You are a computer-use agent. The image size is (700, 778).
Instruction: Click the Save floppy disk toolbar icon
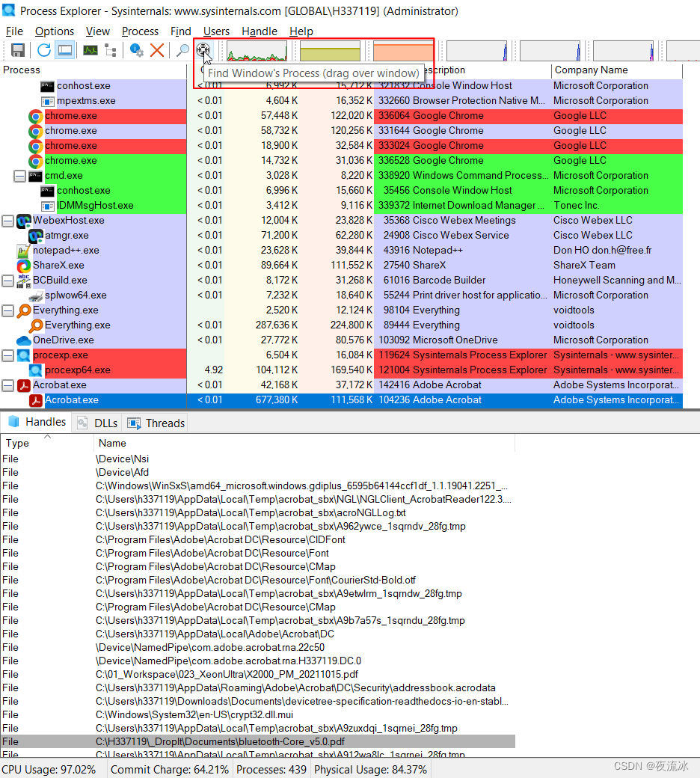18,50
